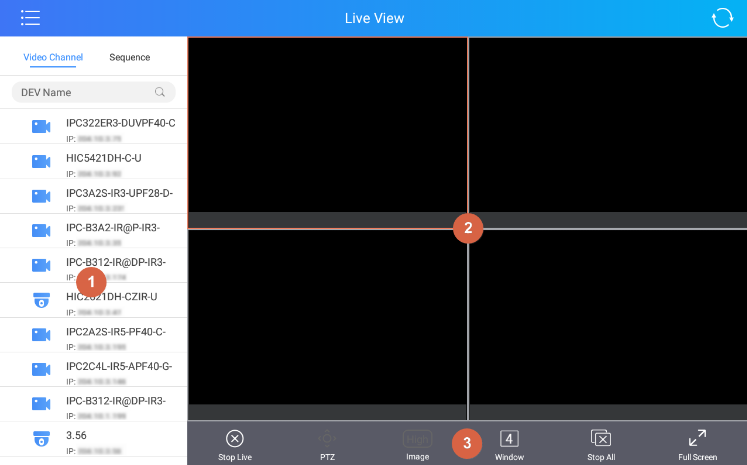747x465 pixels.
Task: Open the hamburger menu icon
Action: coord(30,18)
